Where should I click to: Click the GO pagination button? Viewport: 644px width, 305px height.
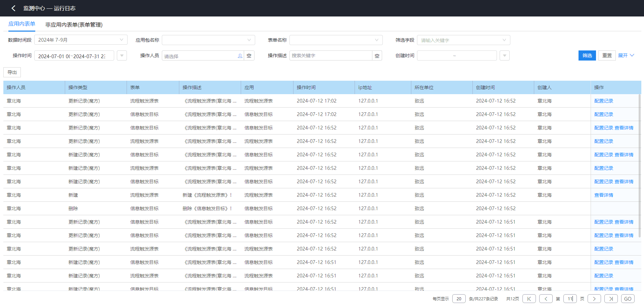point(628,299)
